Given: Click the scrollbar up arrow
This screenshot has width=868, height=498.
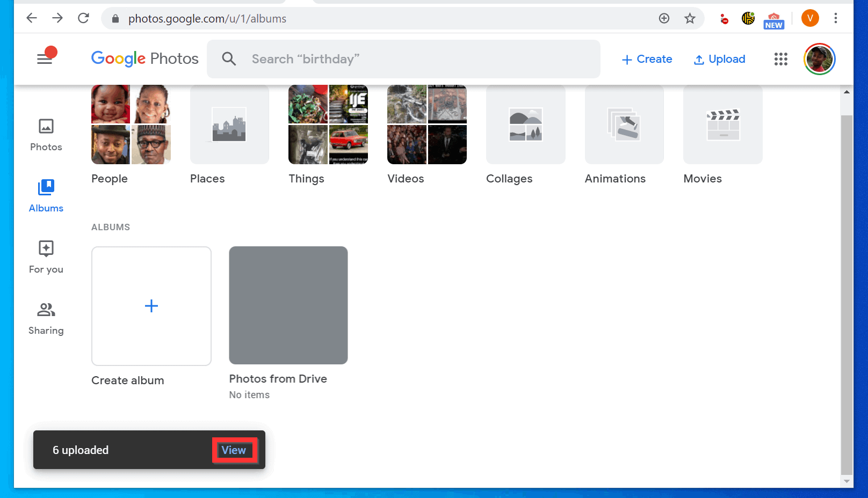Looking at the screenshot, I should [x=847, y=92].
